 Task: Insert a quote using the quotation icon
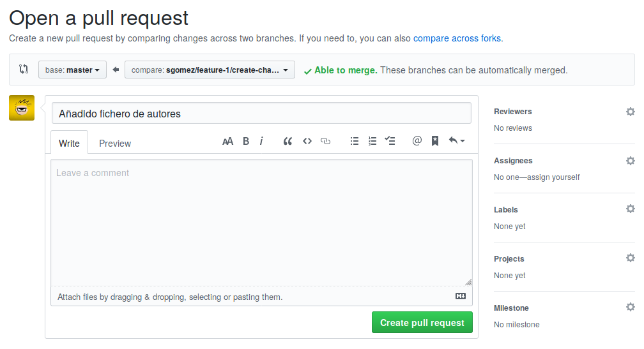(287, 142)
